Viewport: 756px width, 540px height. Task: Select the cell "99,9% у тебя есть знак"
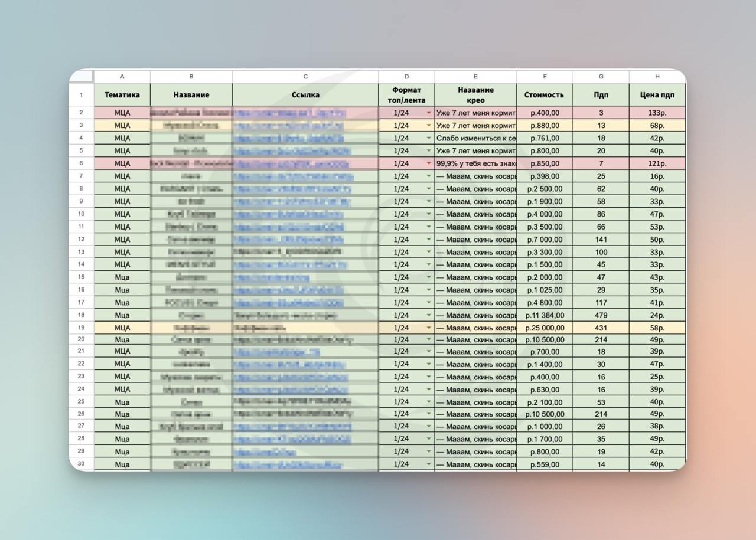475,163
